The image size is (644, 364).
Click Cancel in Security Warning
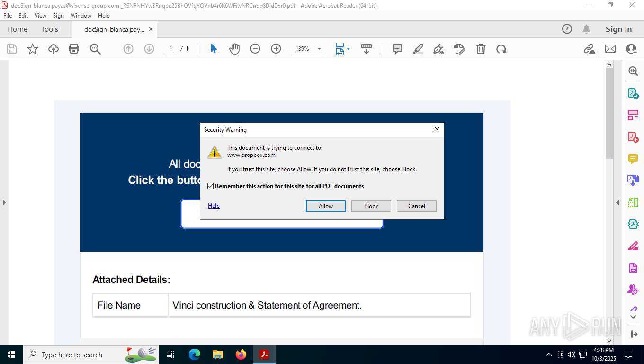pos(417,206)
